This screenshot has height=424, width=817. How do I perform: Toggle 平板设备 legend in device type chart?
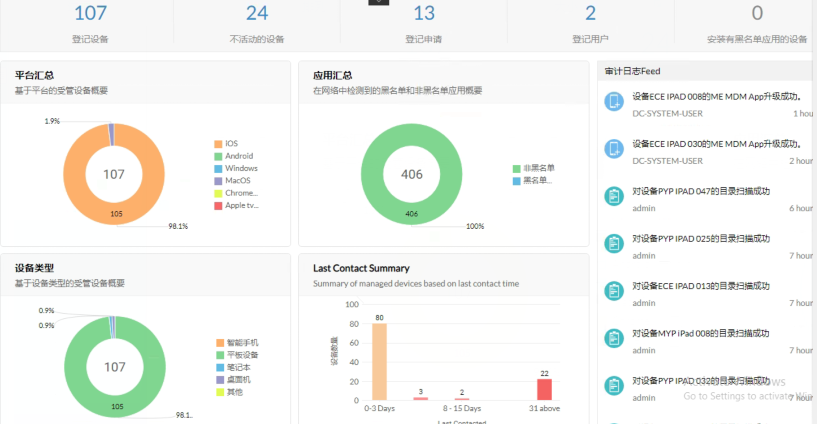(237, 355)
